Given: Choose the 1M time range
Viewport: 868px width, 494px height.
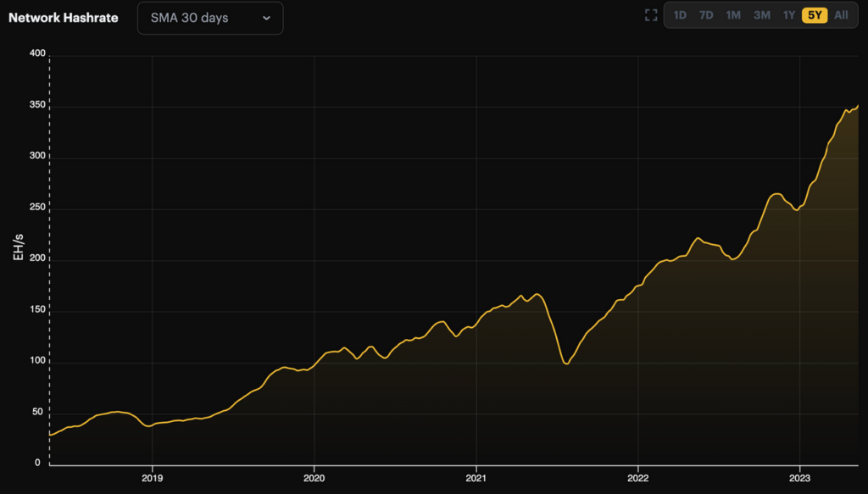Looking at the screenshot, I should coord(733,15).
